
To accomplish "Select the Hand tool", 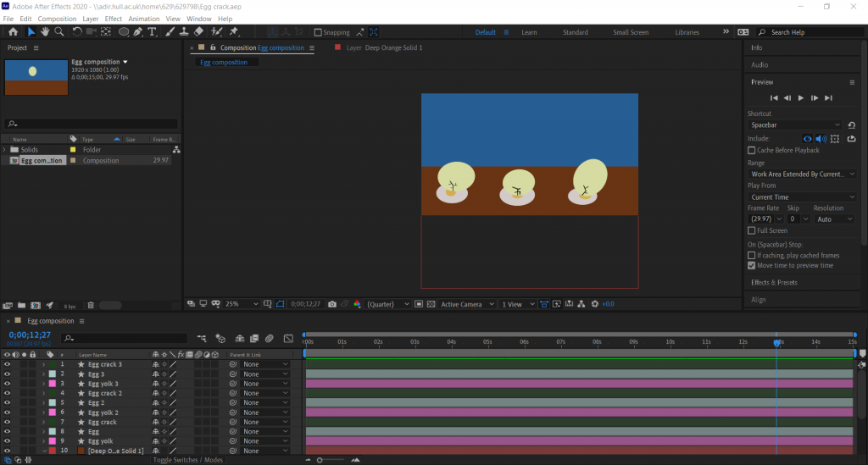I will 45,31.
